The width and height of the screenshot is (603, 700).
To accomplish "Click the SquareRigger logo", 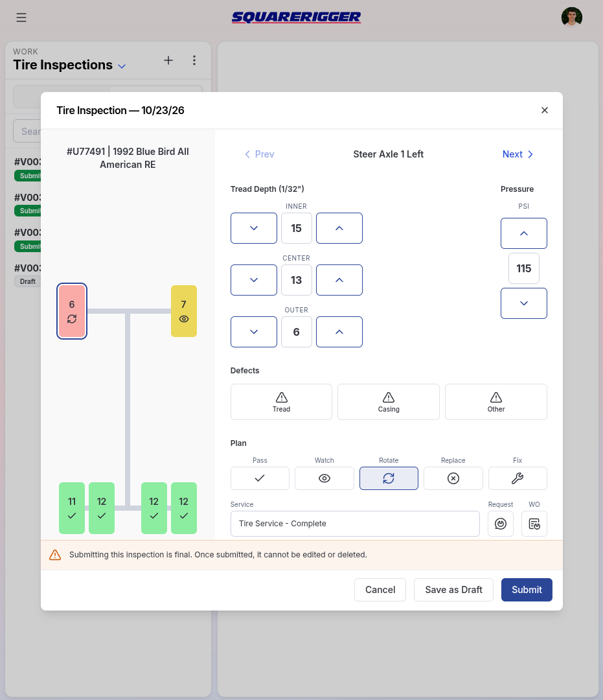I will point(296,17).
